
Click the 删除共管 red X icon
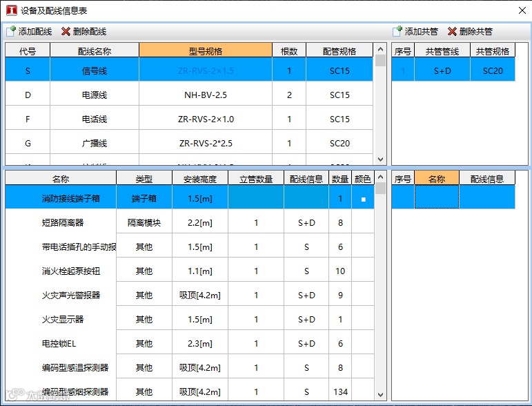pos(452,32)
